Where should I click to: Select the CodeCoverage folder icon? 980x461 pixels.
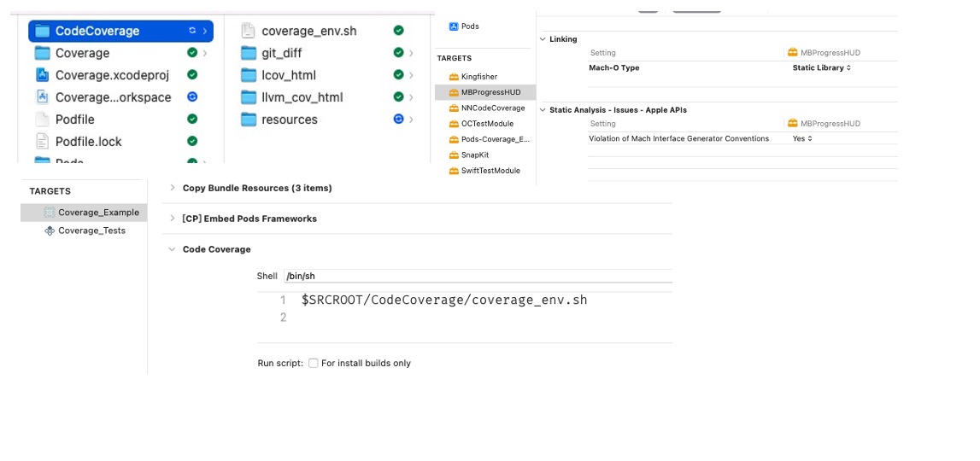tap(42, 32)
